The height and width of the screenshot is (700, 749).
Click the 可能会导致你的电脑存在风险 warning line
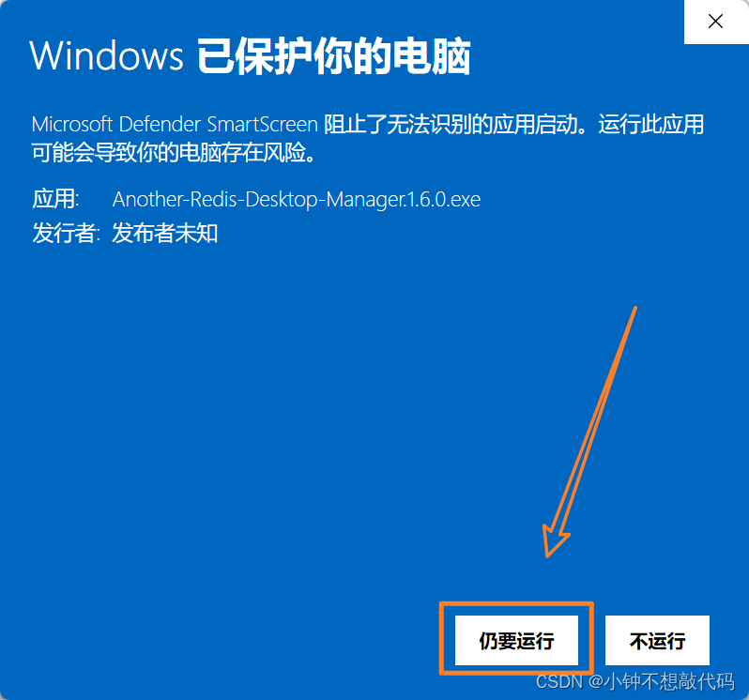point(169,153)
